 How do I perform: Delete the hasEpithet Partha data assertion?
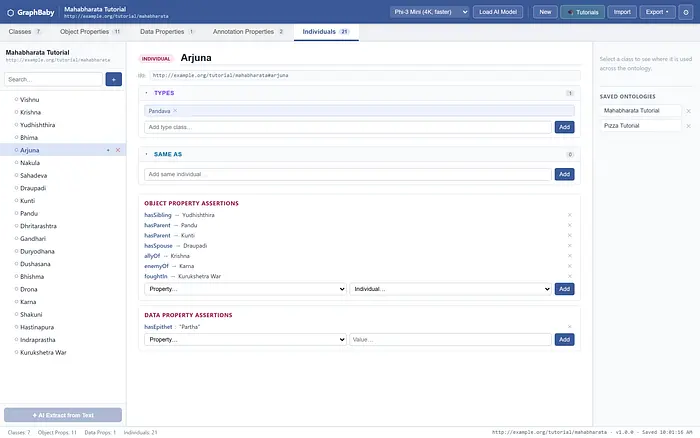(570, 327)
